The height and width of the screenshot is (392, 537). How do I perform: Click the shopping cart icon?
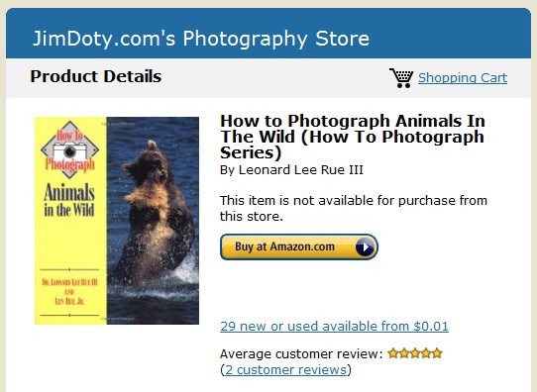(401, 78)
